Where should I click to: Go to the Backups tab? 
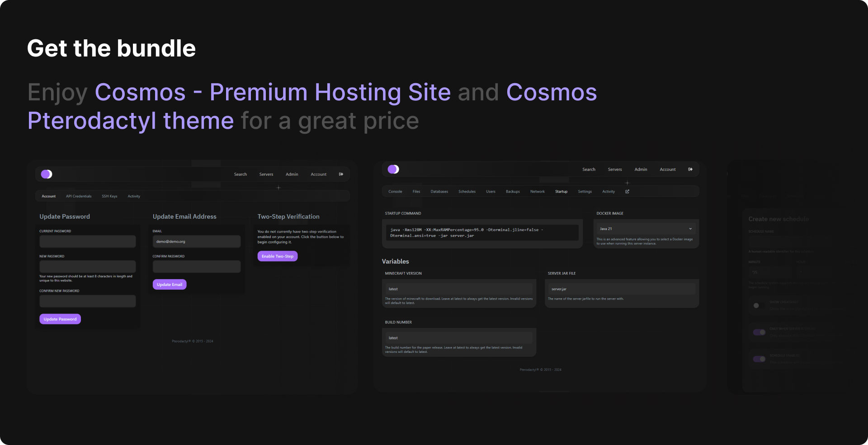pyautogui.click(x=513, y=192)
